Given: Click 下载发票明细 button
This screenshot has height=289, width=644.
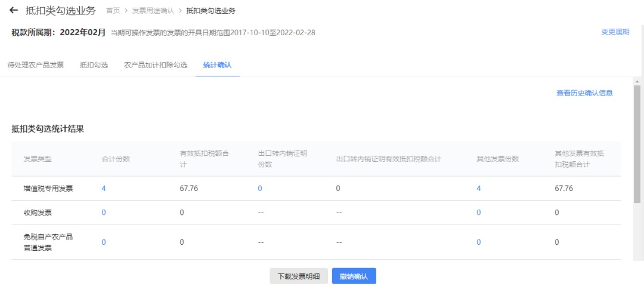Looking at the screenshot, I should 299,276.
